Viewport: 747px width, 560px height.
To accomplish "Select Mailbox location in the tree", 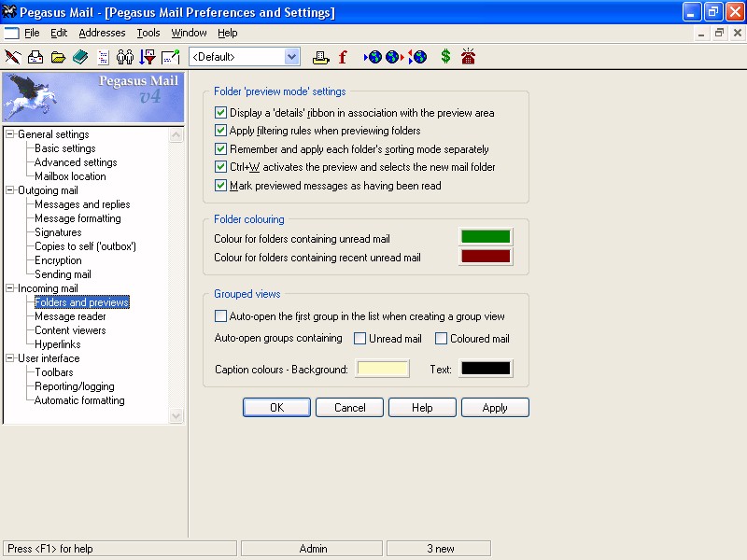I will pyautogui.click(x=71, y=176).
